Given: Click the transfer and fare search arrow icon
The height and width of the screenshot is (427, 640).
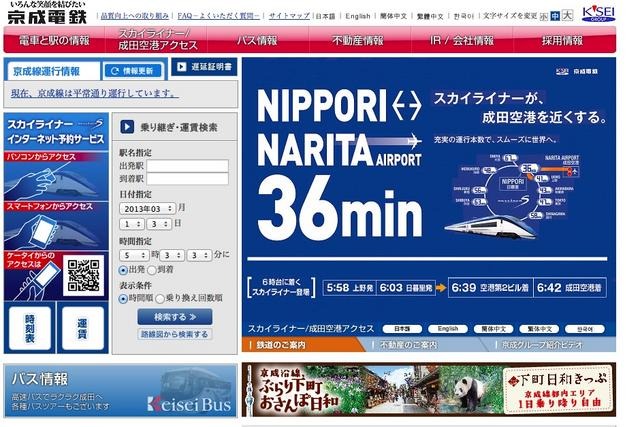Looking at the screenshot, I should point(127,127).
